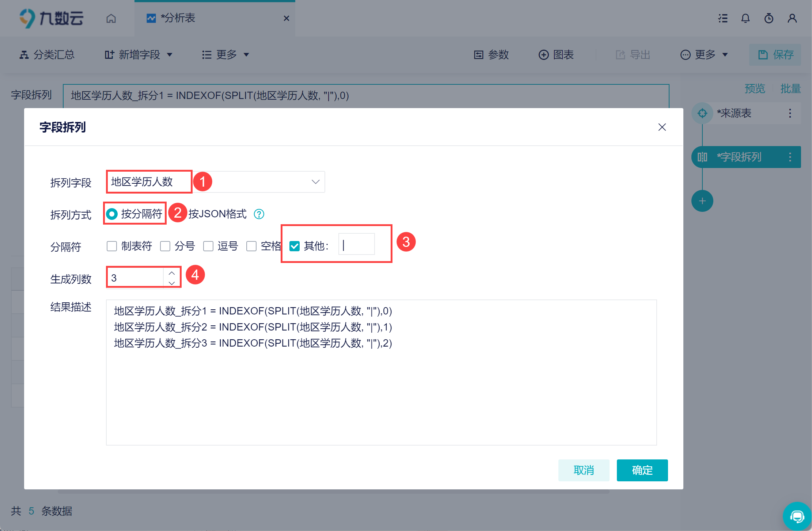This screenshot has width=812, height=531.
Task: Open the notification bell icon
Action: [x=745, y=18]
